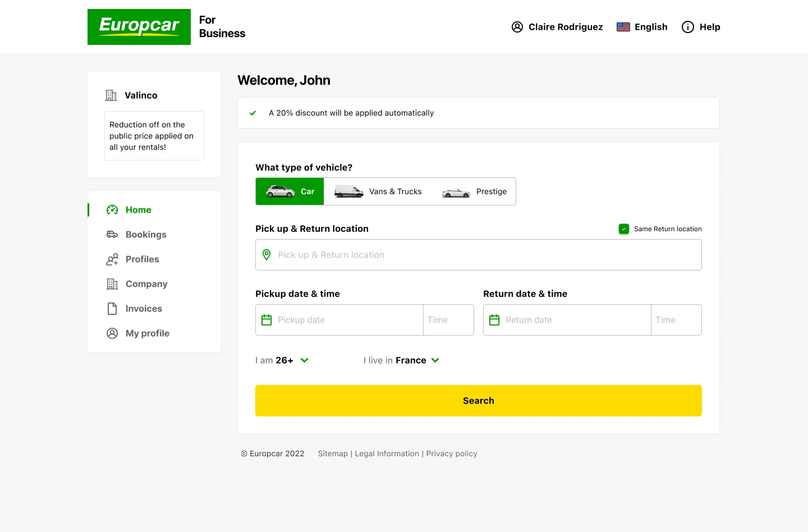Viewport: 808px width, 532px height.
Task: Open the Privacy policy footer link
Action: coord(452,453)
